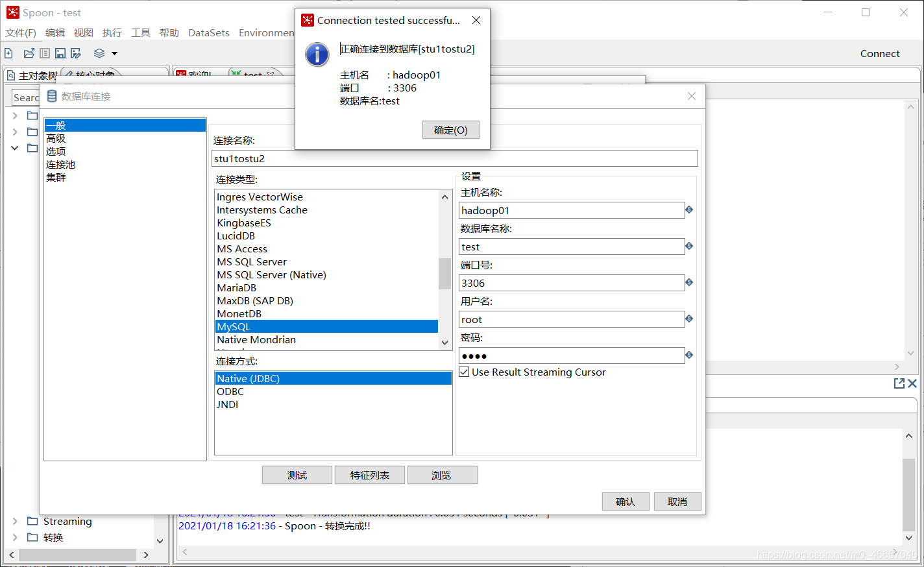Select MonetDB connection type
The height and width of the screenshot is (567, 924).
pos(326,313)
